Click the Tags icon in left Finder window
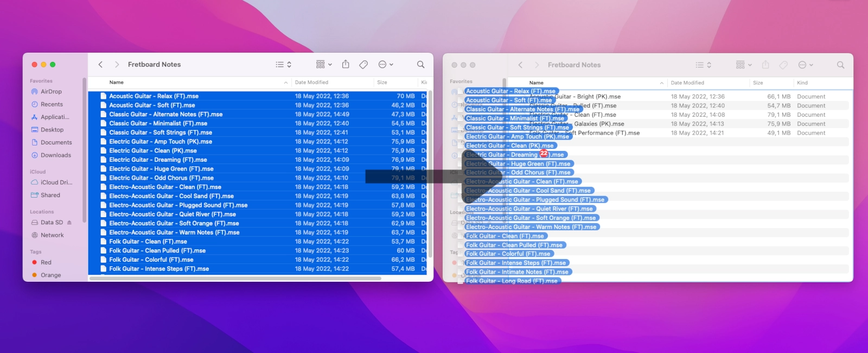 [x=363, y=65]
